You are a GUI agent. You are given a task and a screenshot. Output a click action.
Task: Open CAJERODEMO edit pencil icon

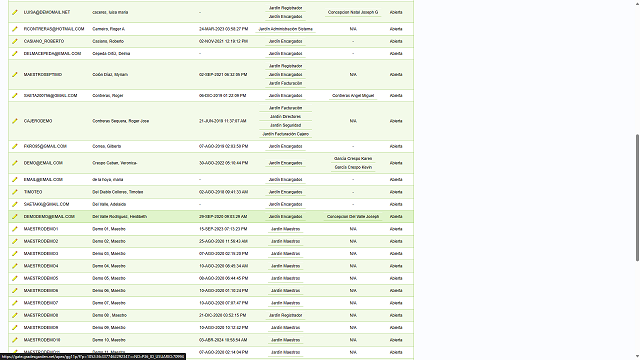click(15, 121)
